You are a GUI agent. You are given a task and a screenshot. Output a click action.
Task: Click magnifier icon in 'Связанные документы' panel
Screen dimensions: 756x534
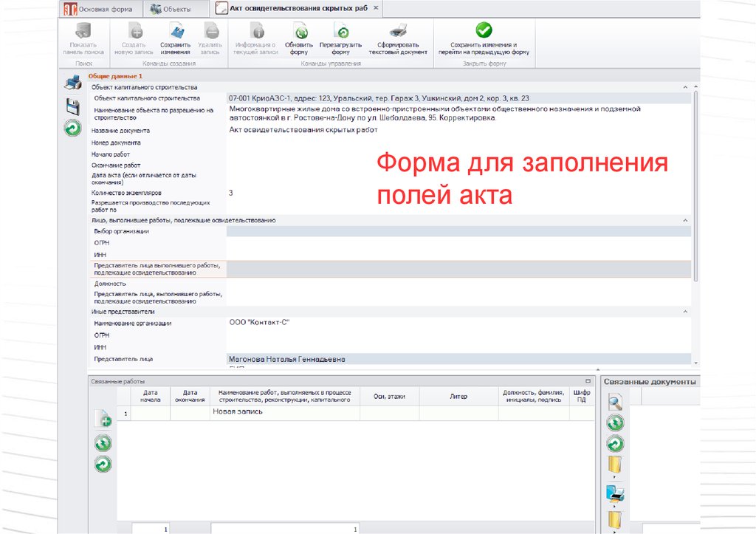coord(615,402)
